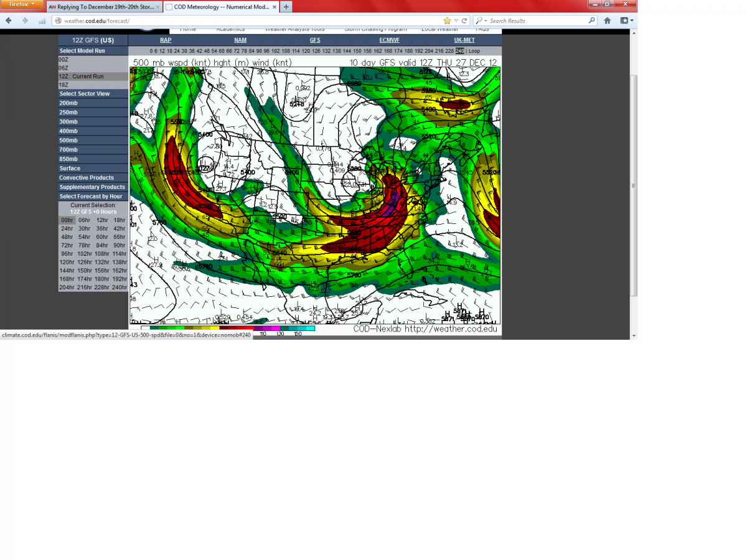Reload the page with the refresh icon
This screenshot has width=747, height=560.
point(464,21)
